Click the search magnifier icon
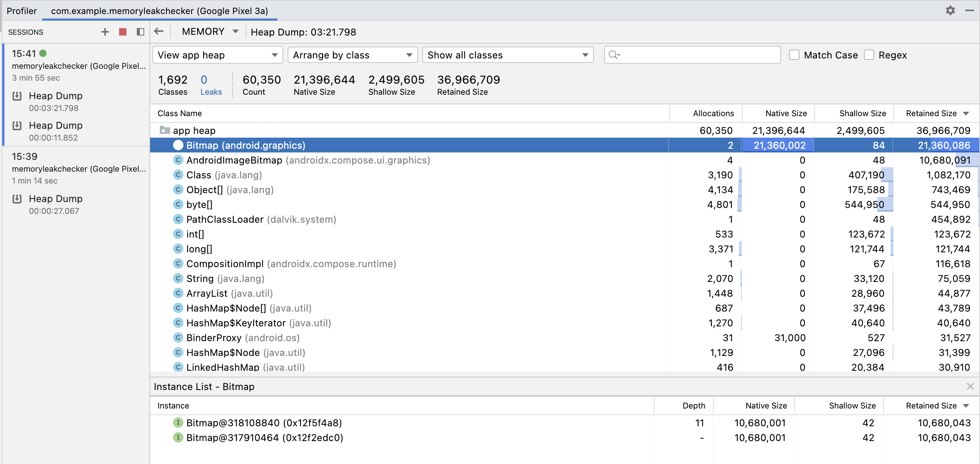Image resolution: width=980 pixels, height=464 pixels. pyautogui.click(x=613, y=55)
